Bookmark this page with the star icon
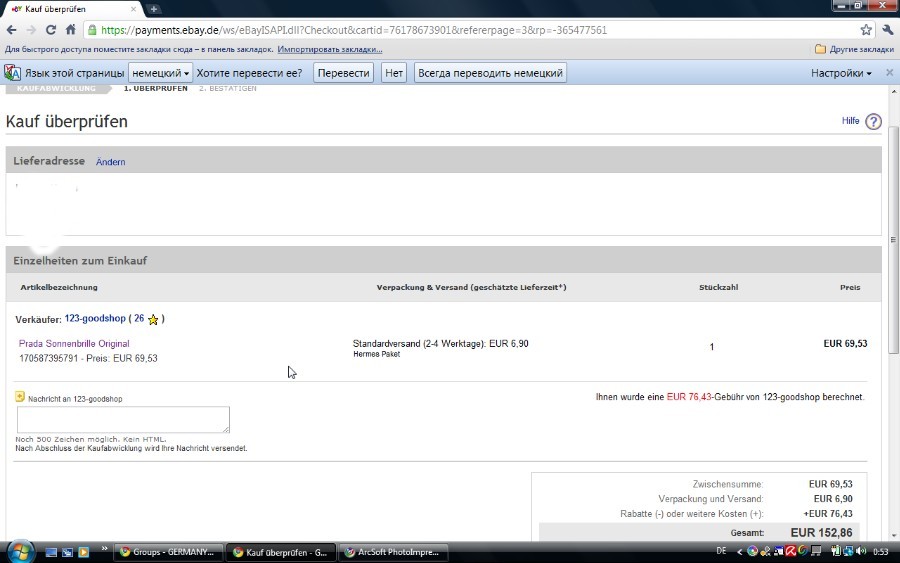900x563 pixels. point(865,30)
